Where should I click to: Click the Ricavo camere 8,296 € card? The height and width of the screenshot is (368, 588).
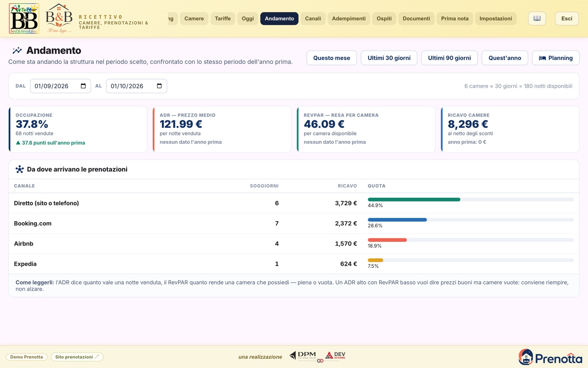510,129
